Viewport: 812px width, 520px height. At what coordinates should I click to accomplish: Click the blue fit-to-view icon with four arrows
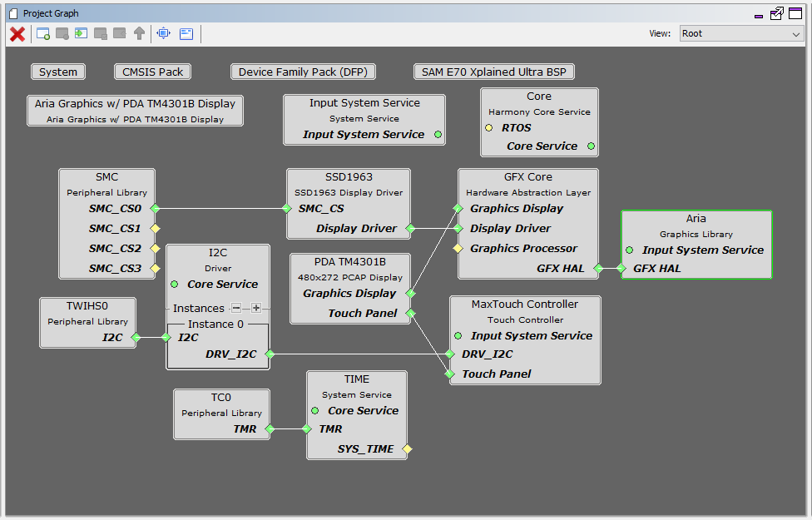coord(164,34)
